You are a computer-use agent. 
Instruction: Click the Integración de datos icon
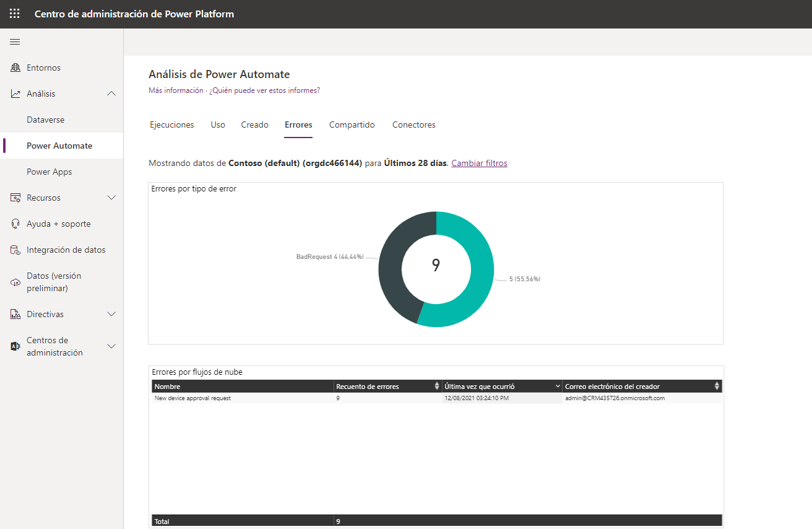15,250
